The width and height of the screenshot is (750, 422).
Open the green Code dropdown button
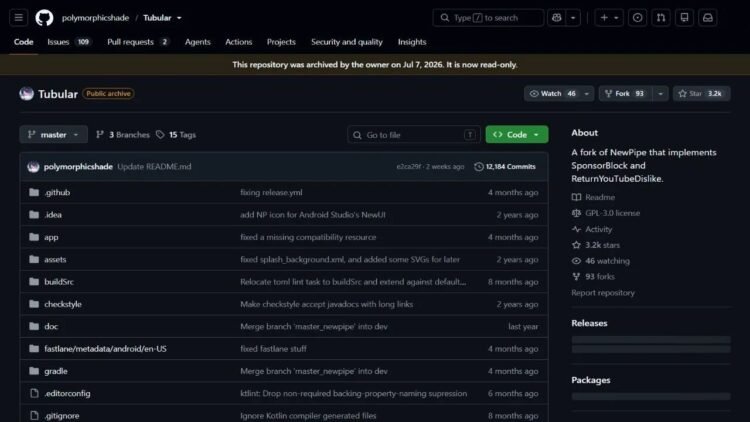click(x=517, y=135)
